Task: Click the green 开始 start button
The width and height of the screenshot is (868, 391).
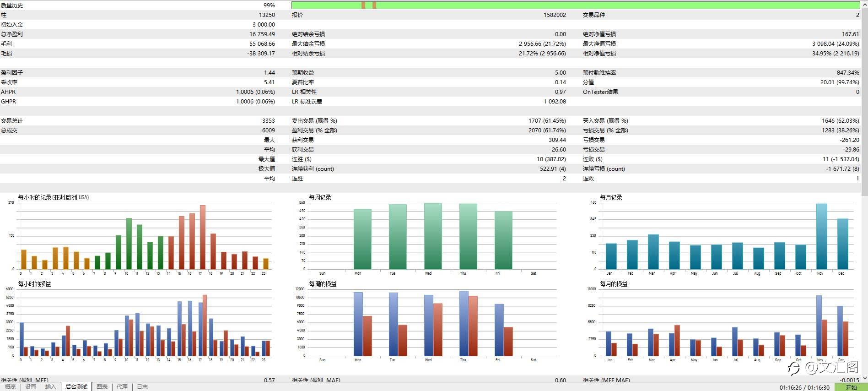Action: coord(851,387)
